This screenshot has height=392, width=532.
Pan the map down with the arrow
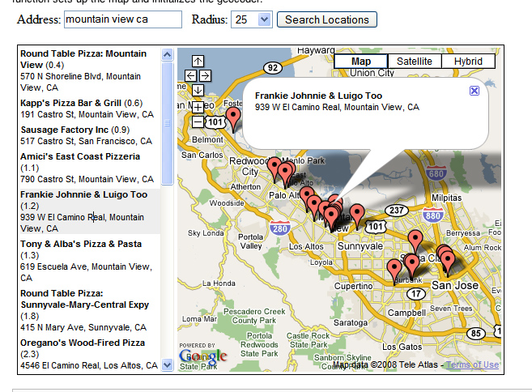(x=198, y=90)
